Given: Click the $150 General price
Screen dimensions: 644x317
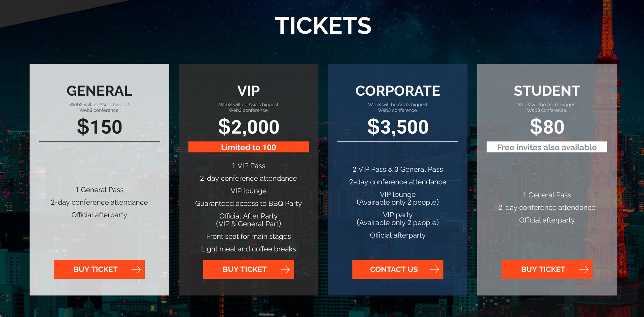Looking at the screenshot, I should point(99,127).
